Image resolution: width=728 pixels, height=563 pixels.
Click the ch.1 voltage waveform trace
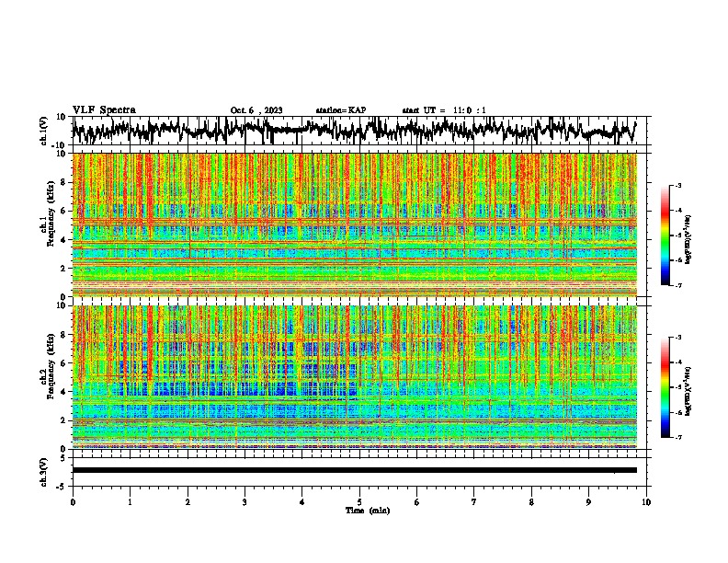[354, 131]
